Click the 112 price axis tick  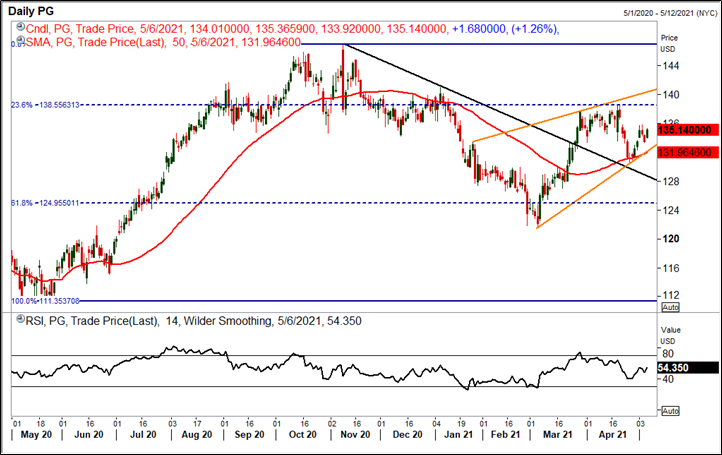[x=671, y=295]
